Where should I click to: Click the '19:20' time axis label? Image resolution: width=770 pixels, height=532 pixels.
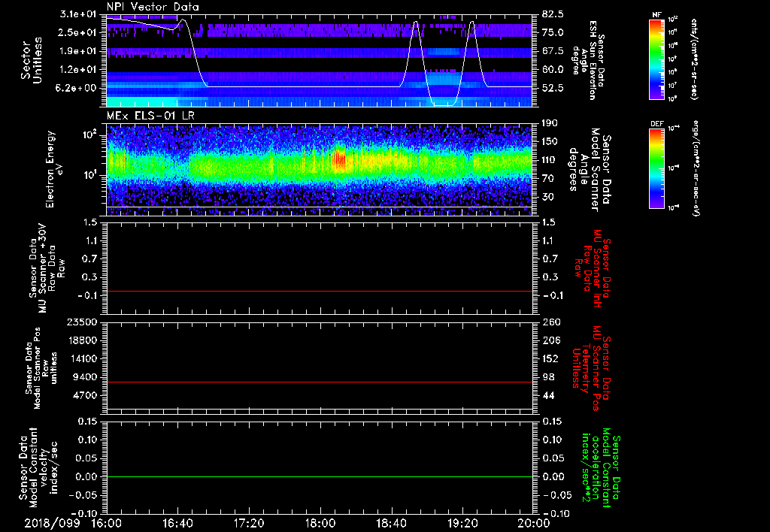click(x=462, y=523)
